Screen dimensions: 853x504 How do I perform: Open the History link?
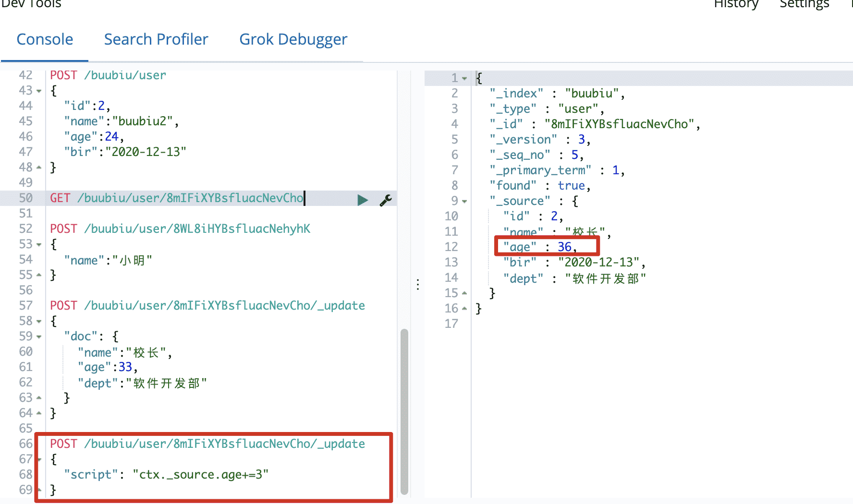tap(735, 5)
